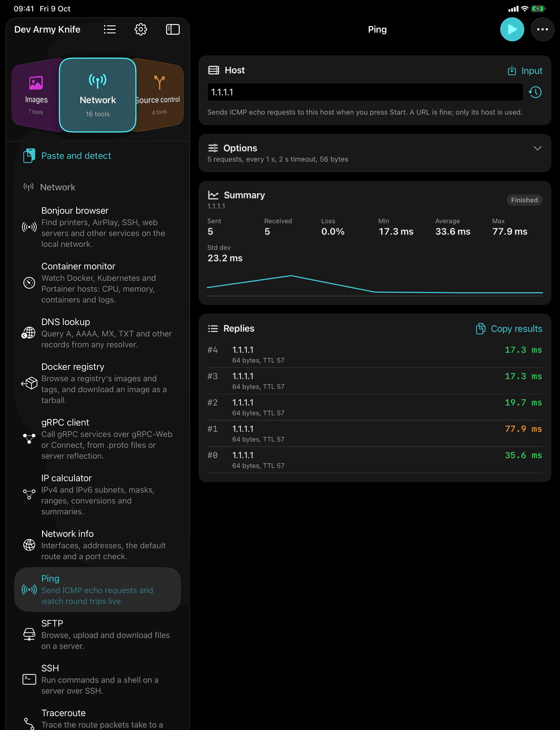Click the IP calculator nodes icon
The height and width of the screenshot is (730, 560).
click(29, 494)
